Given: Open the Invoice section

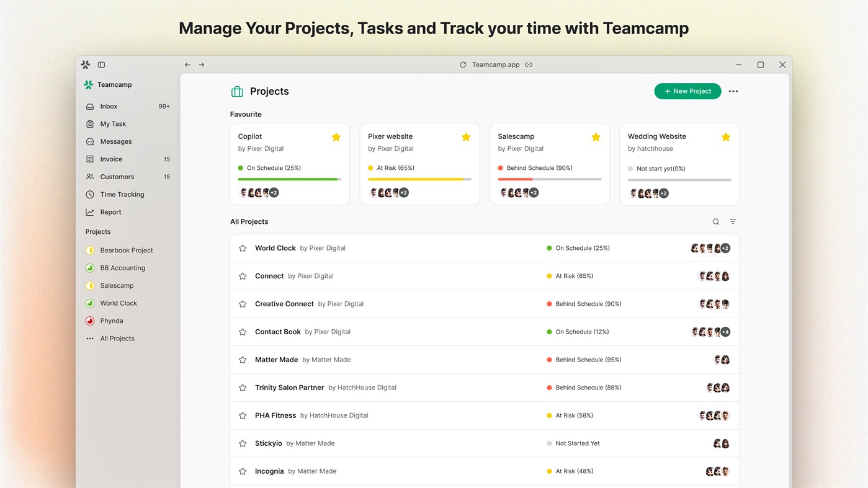Looking at the screenshot, I should [x=110, y=159].
